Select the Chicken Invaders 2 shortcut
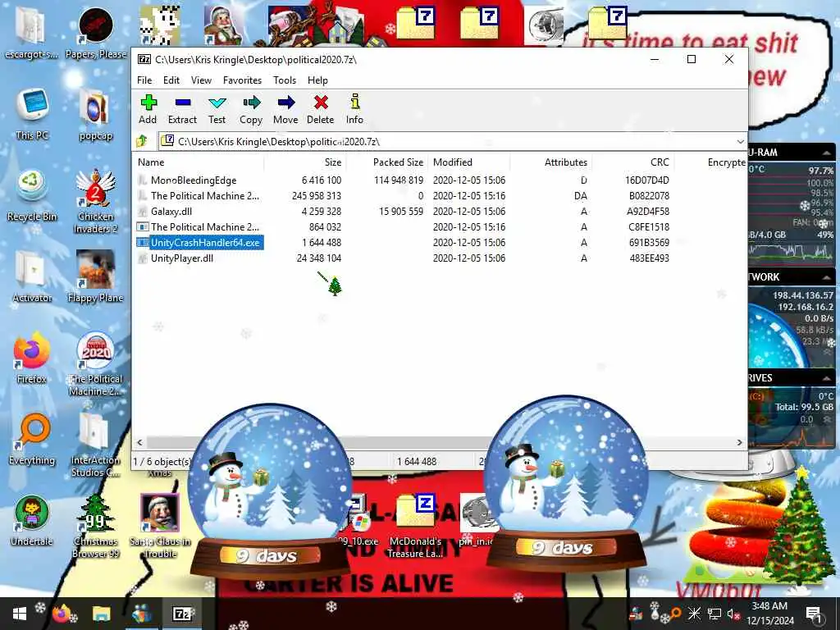Screen dimensions: 840x630 point(96,202)
